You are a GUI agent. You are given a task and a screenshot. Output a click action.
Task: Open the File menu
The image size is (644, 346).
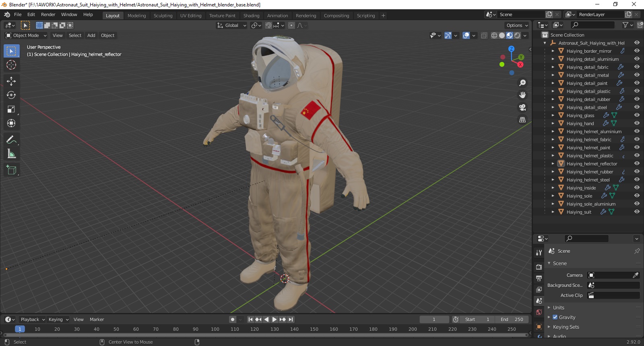point(18,14)
